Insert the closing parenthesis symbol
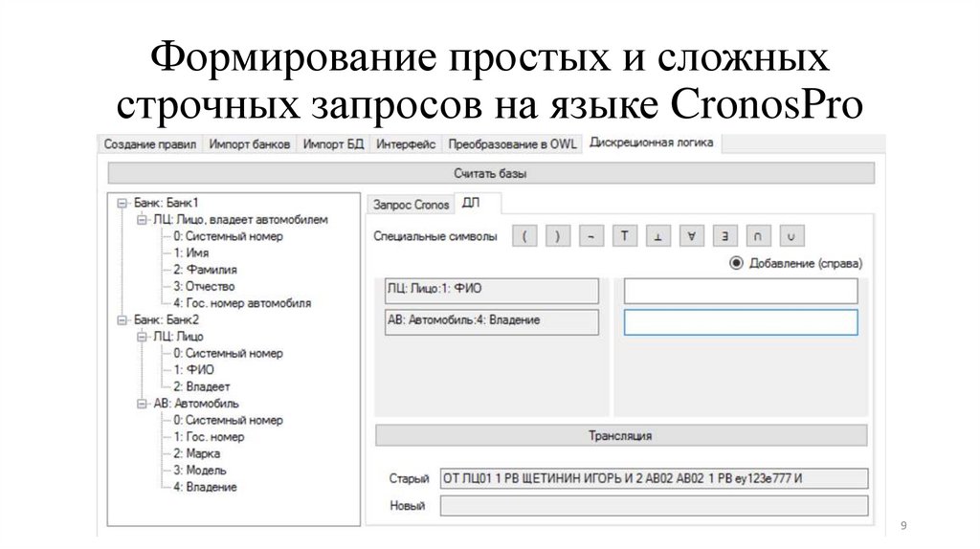This screenshot has height=549, width=980. point(558,236)
